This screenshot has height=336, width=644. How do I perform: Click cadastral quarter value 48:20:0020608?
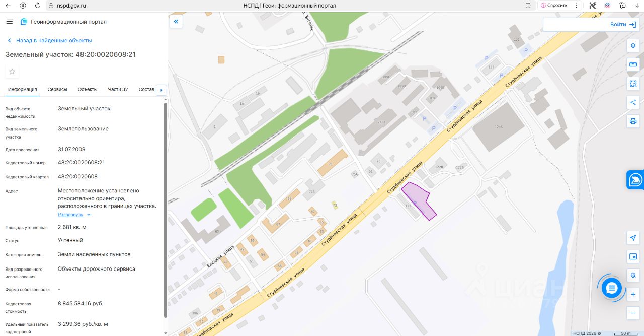pyautogui.click(x=77, y=177)
